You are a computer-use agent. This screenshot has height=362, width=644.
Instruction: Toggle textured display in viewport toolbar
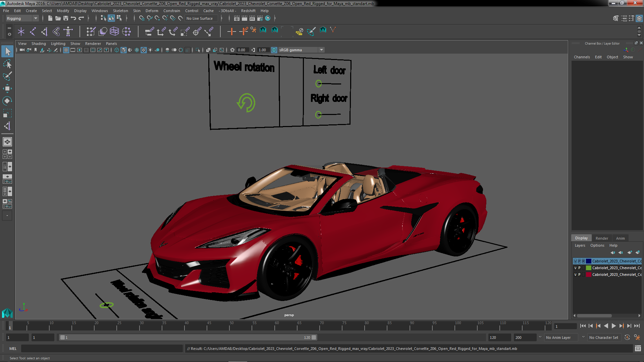(x=144, y=50)
